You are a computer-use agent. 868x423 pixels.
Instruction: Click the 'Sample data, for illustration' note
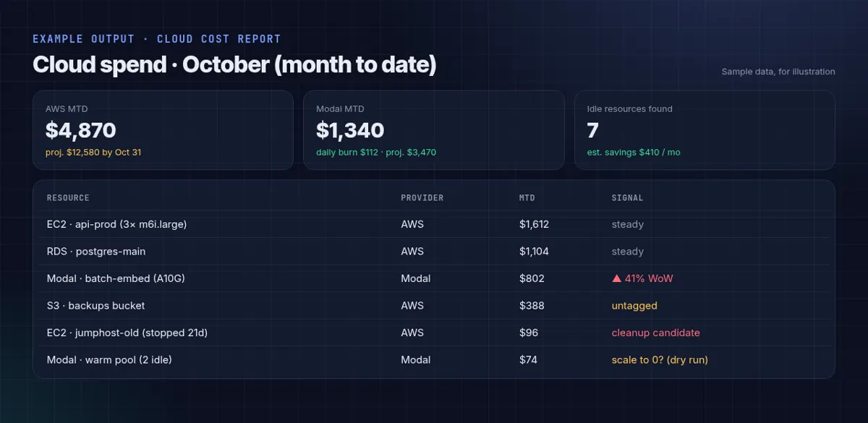(x=778, y=72)
